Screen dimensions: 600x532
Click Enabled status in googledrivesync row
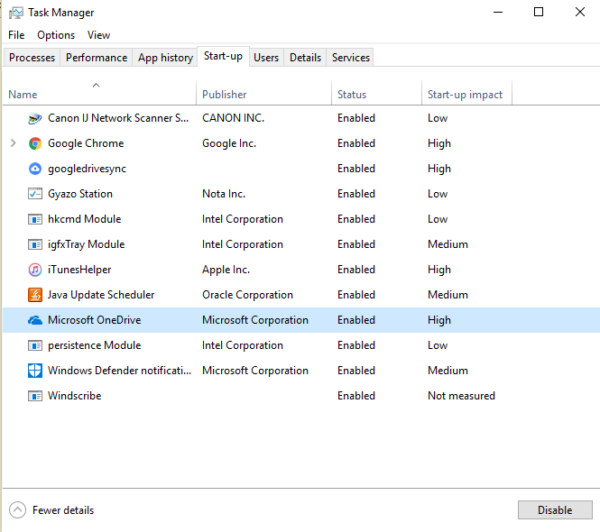(356, 169)
